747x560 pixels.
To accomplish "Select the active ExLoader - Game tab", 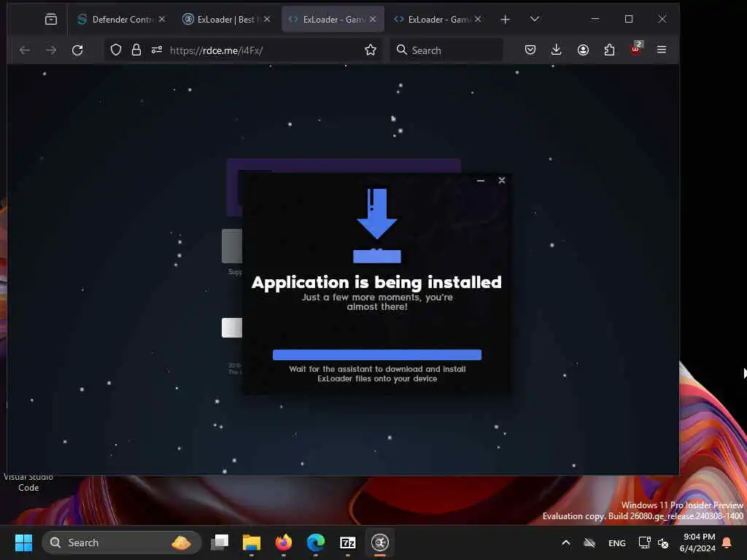I will point(333,19).
